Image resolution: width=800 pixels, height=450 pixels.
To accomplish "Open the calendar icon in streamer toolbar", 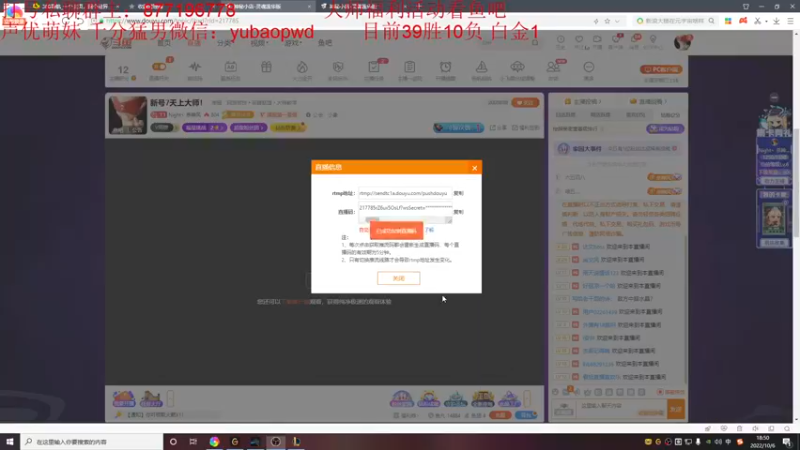I will tap(231, 67).
